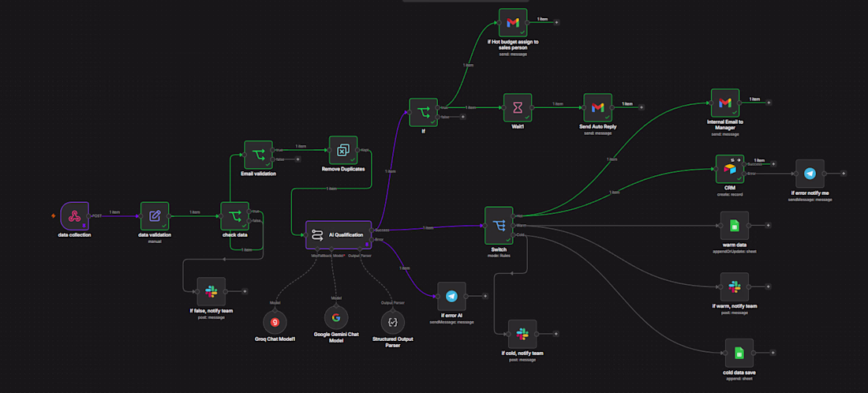Add node on Email validation false branch
Image resolution: width=868 pixels, height=393 pixels.
point(297,159)
